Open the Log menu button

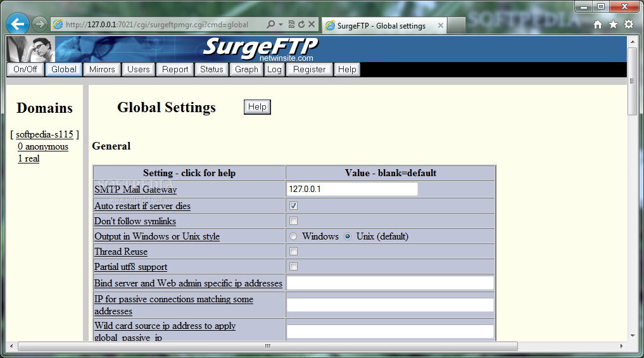pos(274,70)
